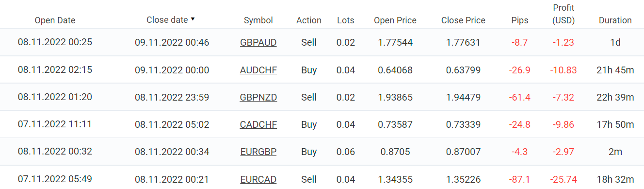
Task: Sort by Duration column header
Action: click(615, 20)
